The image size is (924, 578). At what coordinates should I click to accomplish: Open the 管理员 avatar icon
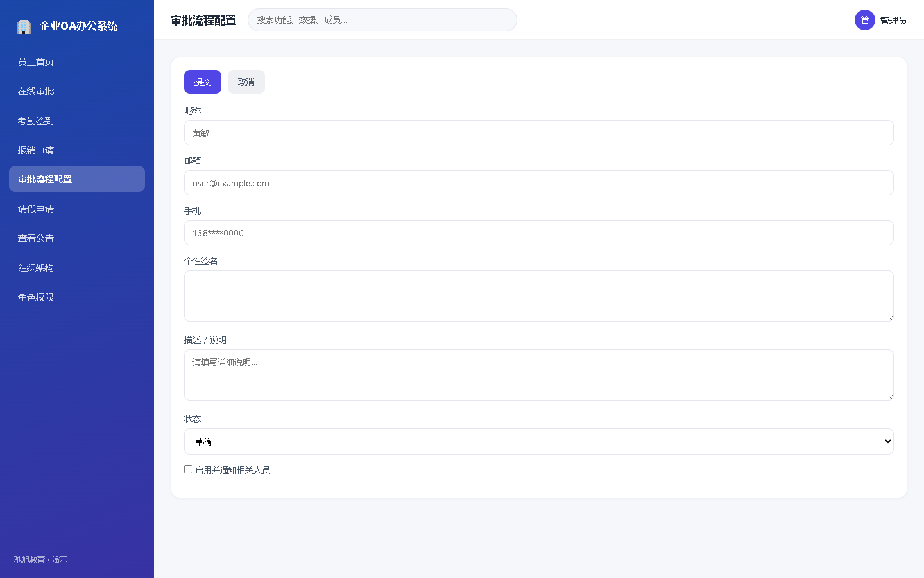click(x=865, y=20)
